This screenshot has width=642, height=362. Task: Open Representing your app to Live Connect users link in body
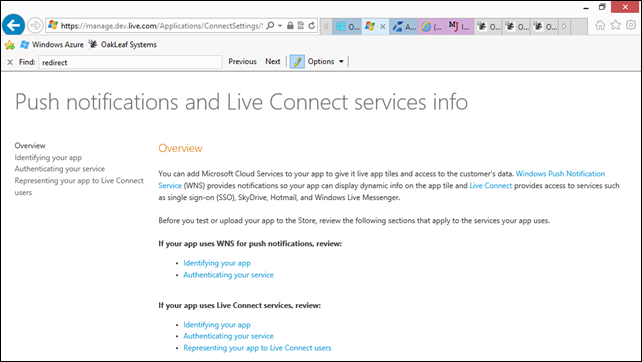257,348
